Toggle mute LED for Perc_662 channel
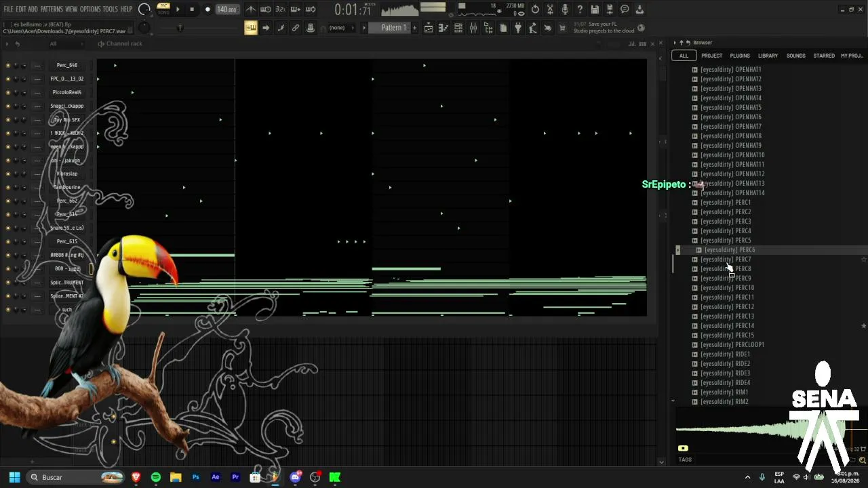The width and height of the screenshot is (868, 488). pos(8,201)
